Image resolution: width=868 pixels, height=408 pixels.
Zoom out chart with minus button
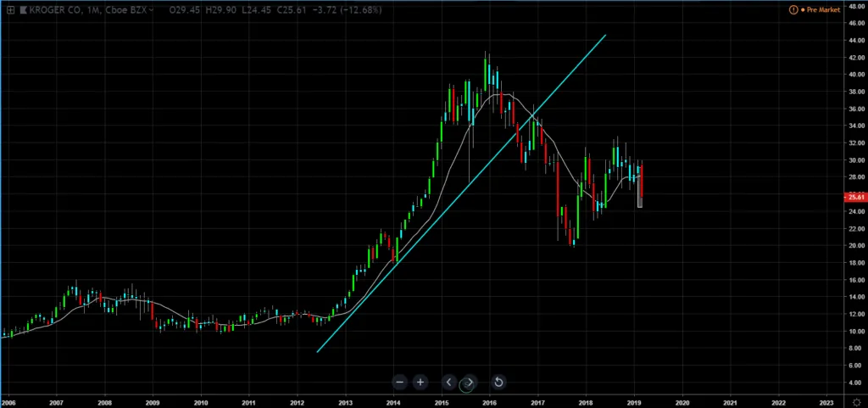pos(400,382)
